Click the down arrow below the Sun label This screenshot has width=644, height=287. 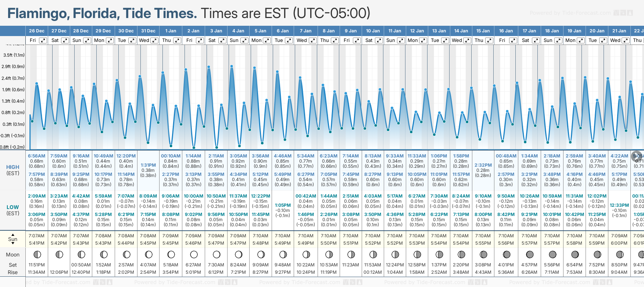[13, 244]
